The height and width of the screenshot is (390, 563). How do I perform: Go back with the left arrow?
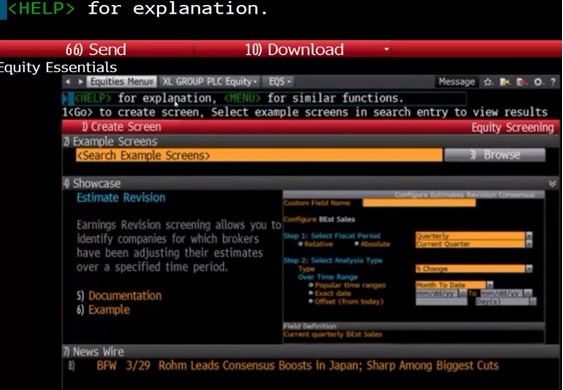[x=68, y=82]
